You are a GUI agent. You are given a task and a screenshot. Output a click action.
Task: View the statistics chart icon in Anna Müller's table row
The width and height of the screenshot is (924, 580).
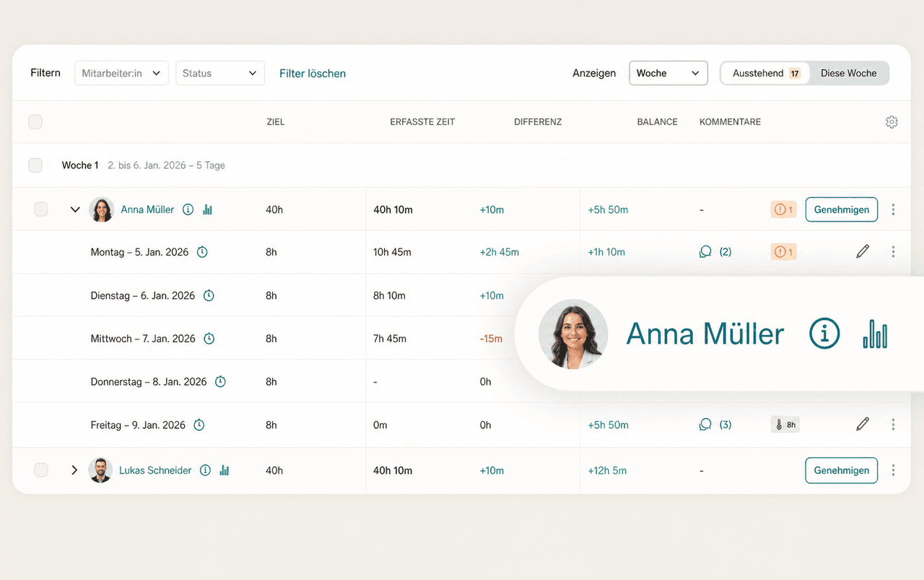(x=208, y=209)
